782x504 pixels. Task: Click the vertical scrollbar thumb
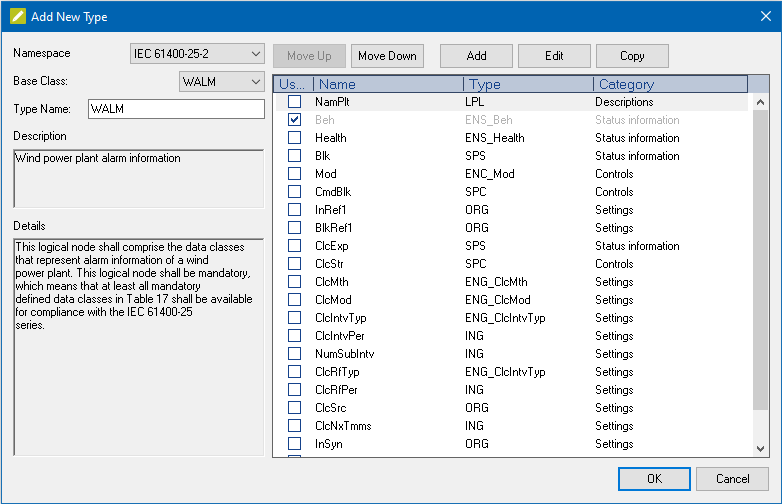[x=760, y=260]
